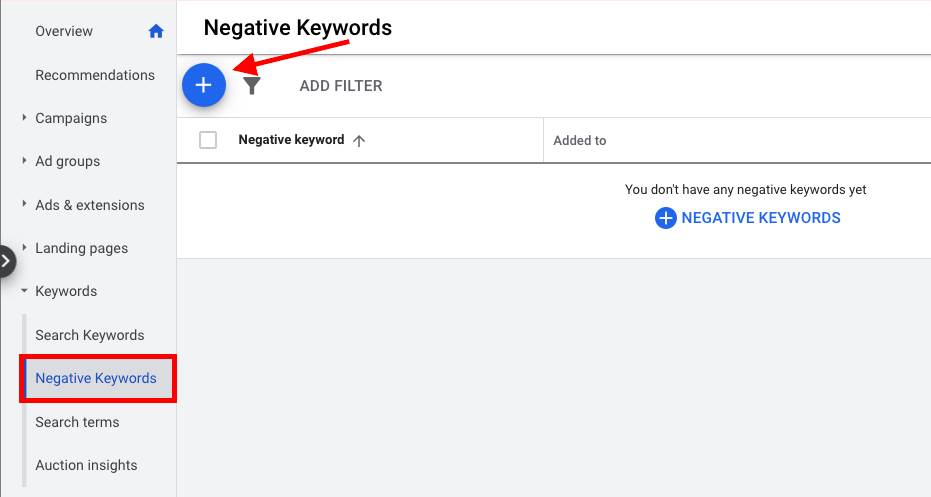Click the home icon beside Overview

156,31
